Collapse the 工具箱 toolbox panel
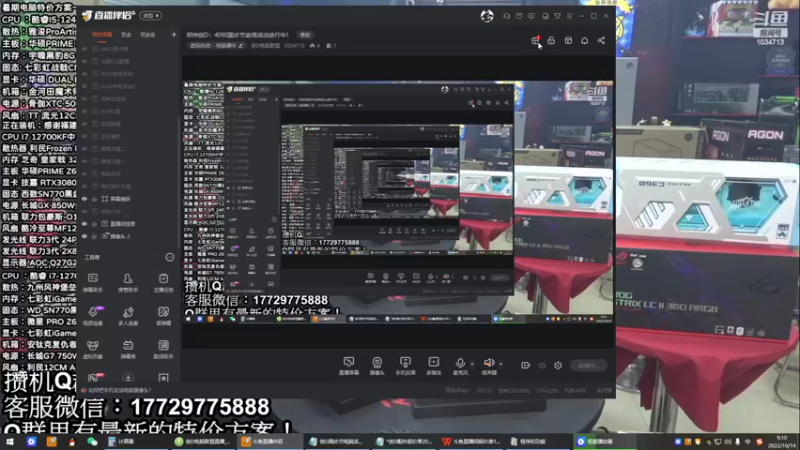Viewport: 800px width, 450px height. point(169,257)
